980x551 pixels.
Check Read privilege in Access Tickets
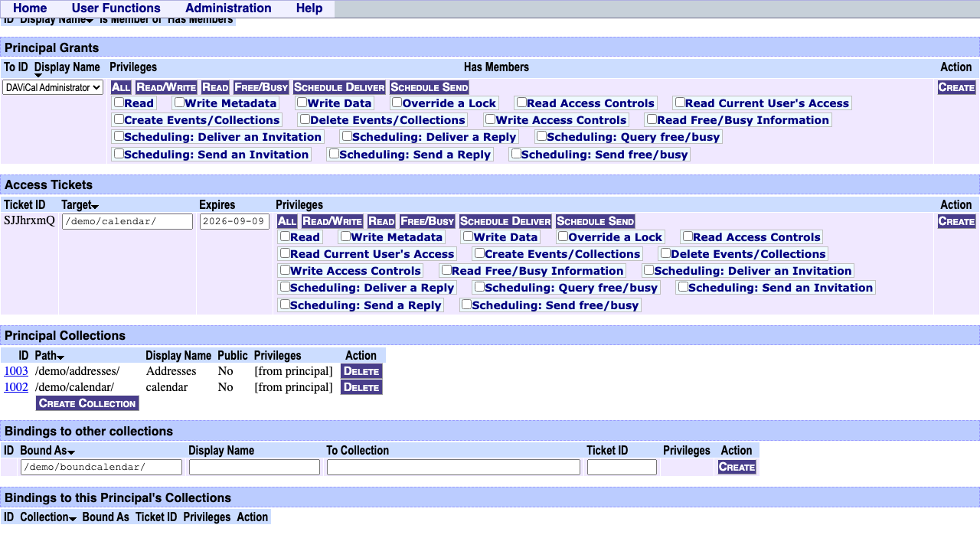point(285,236)
